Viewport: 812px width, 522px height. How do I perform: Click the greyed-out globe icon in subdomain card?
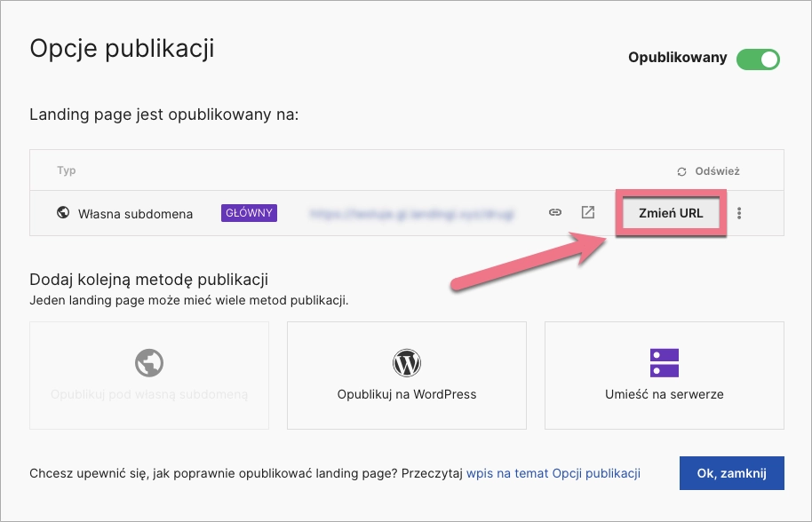click(149, 362)
